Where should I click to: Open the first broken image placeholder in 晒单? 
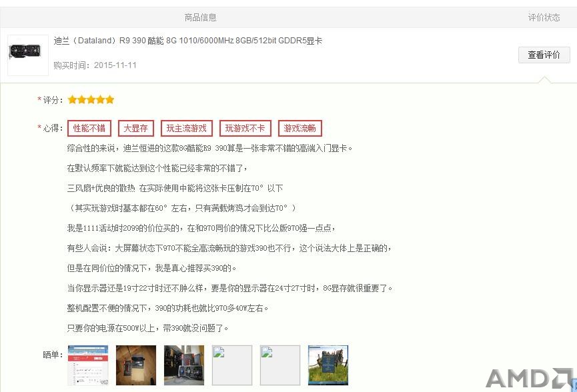(232, 365)
